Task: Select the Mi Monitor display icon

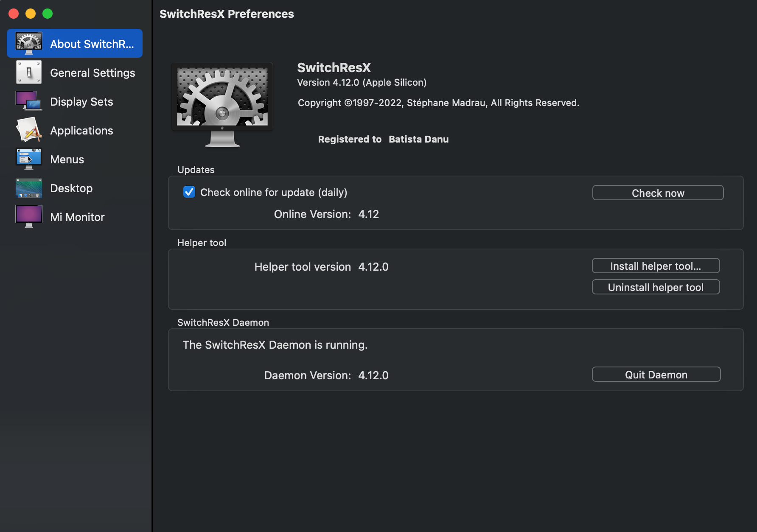Action: 28,216
